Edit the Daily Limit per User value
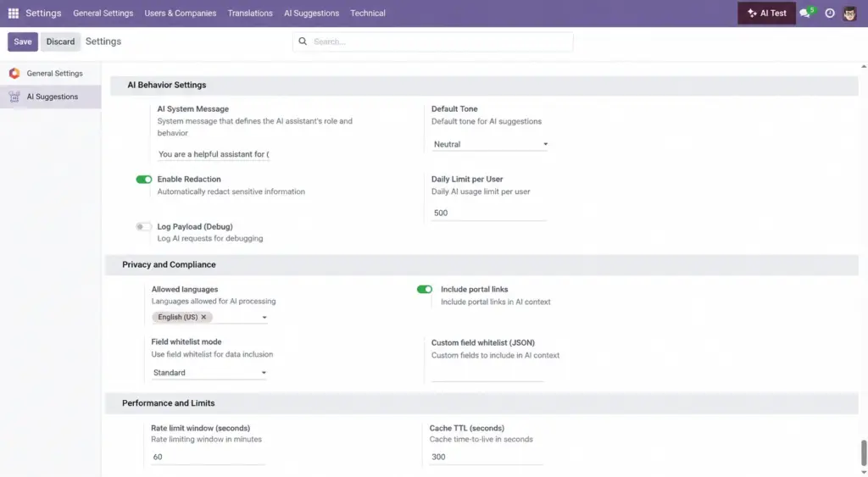868x477 pixels. [489, 213]
